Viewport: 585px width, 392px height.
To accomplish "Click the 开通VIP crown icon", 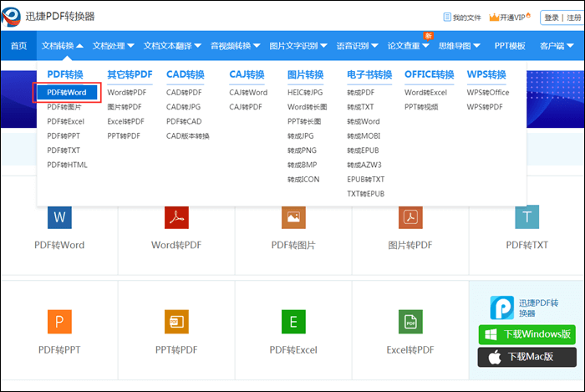I will 495,18.
